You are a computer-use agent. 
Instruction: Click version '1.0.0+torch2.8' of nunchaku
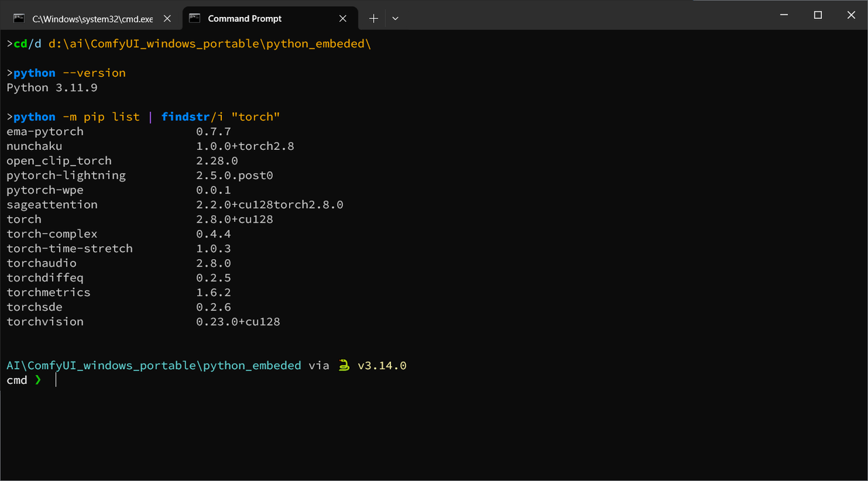pyautogui.click(x=245, y=146)
